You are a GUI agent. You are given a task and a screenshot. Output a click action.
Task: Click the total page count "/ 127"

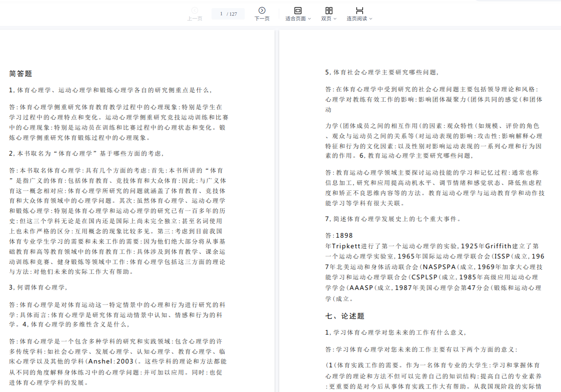coord(232,14)
